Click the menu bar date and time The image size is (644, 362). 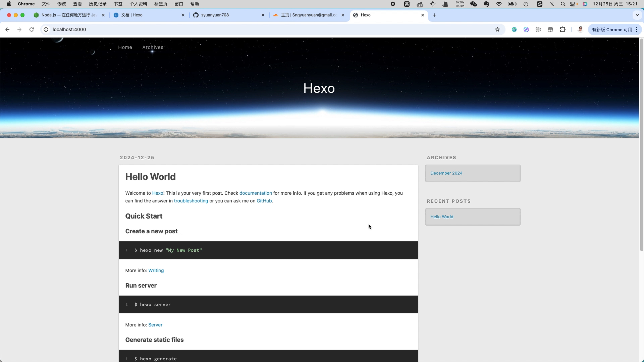[x=615, y=4]
